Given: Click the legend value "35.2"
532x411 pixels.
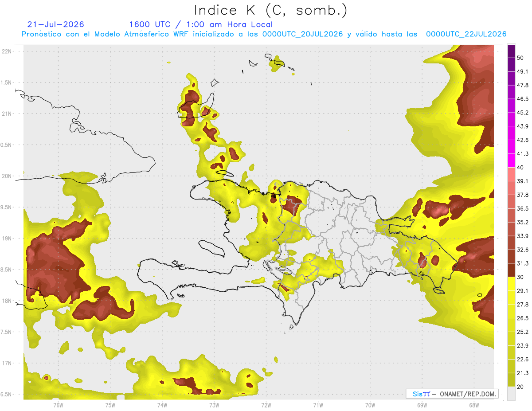Looking at the screenshot, I should 523,222.
